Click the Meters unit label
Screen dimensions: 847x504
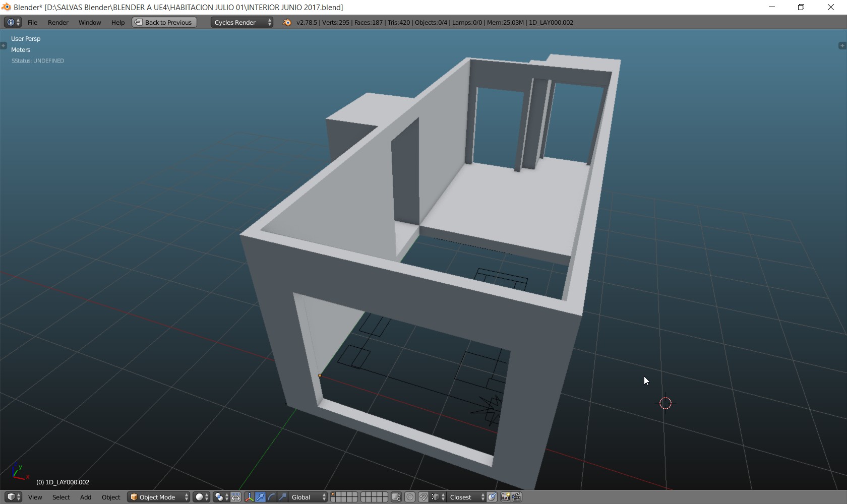pyautogui.click(x=21, y=50)
